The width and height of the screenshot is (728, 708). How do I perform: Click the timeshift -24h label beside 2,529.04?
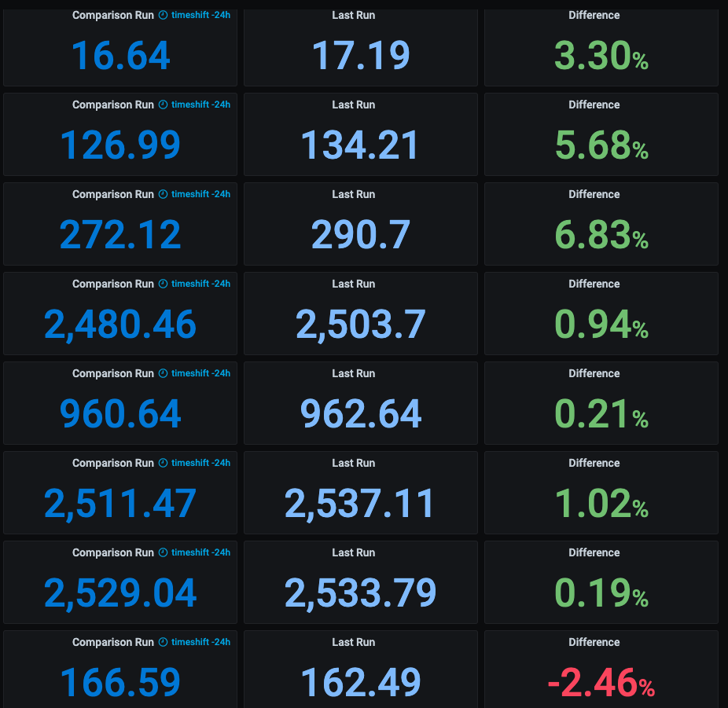coord(200,552)
